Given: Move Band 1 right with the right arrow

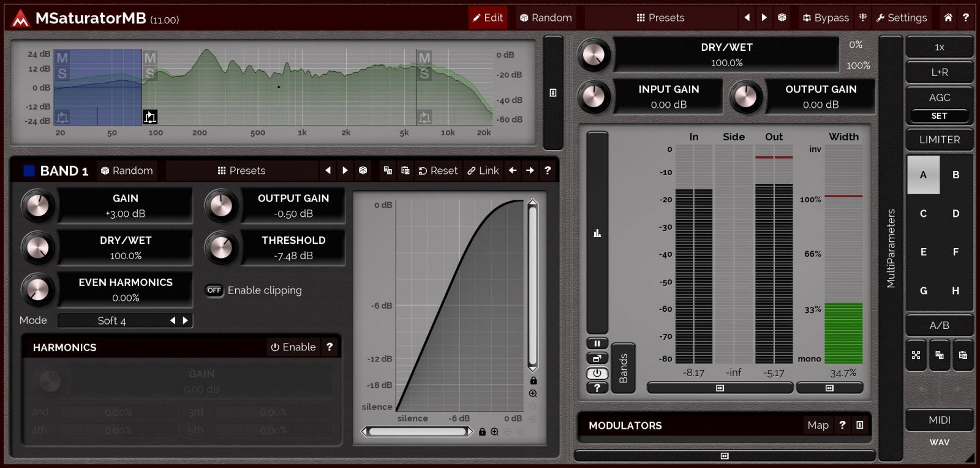Looking at the screenshot, I should tap(530, 170).
